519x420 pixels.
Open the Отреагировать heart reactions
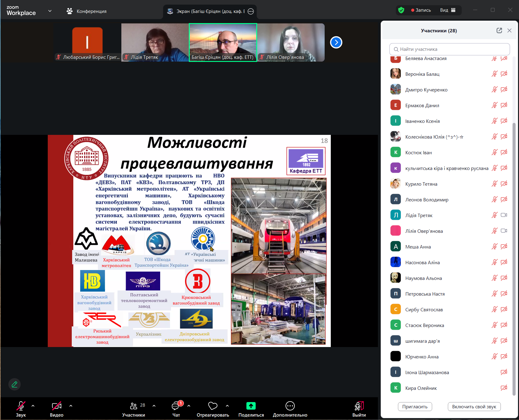coord(213,409)
